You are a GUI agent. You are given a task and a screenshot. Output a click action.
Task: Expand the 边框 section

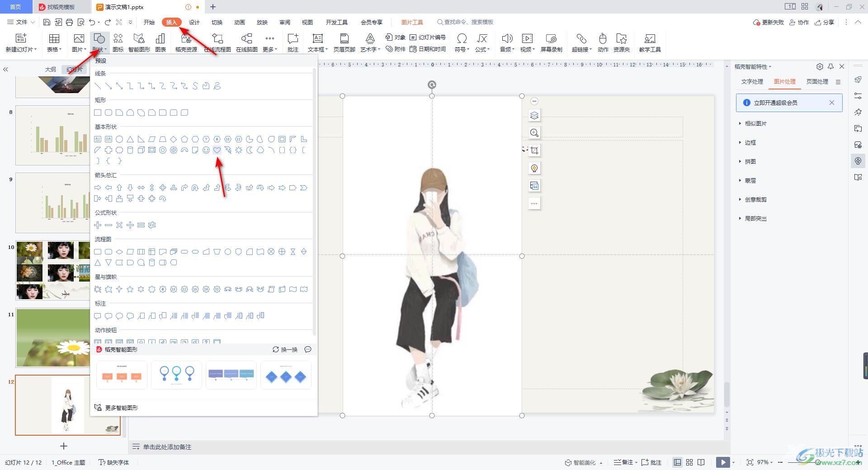pyautogui.click(x=750, y=142)
